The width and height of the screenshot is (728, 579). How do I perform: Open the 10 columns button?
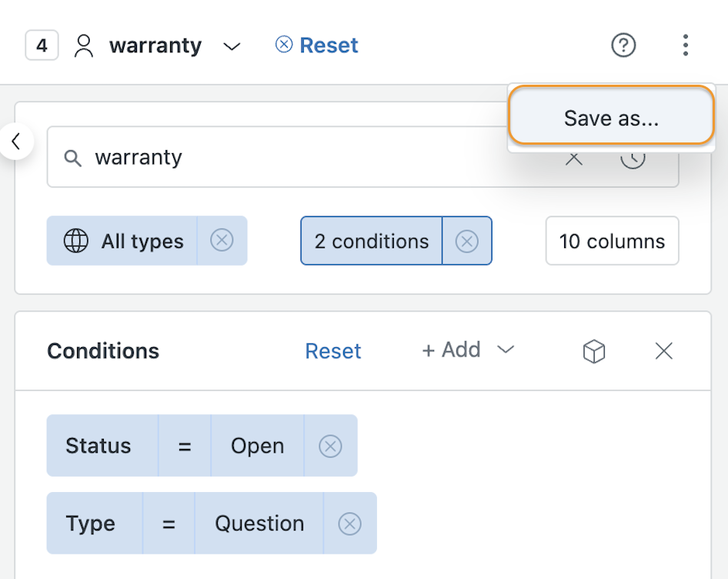pos(612,241)
